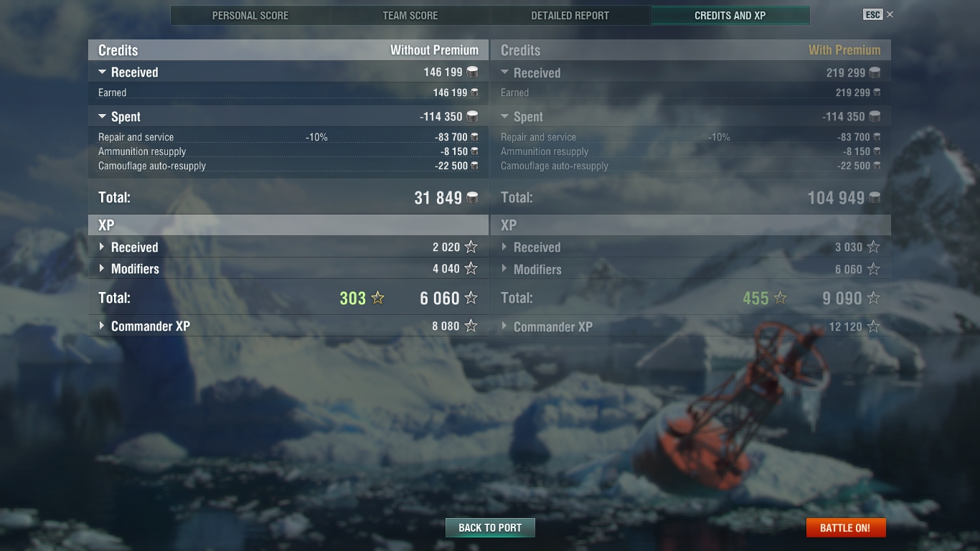Click the coin icon beside premium total 104 949
Viewport: 980px width, 551px height.
(x=875, y=198)
